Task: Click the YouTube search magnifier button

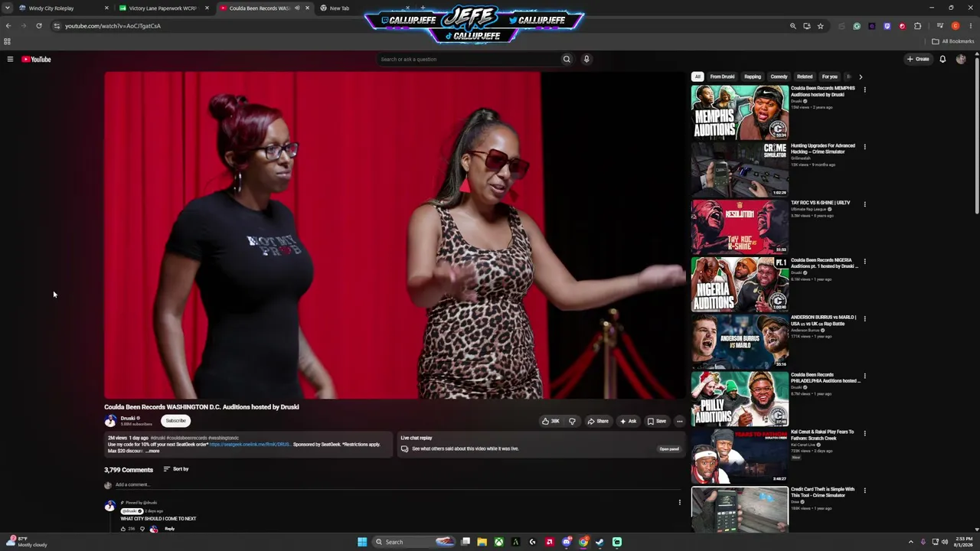Action: pyautogui.click(x=567, y=59)
